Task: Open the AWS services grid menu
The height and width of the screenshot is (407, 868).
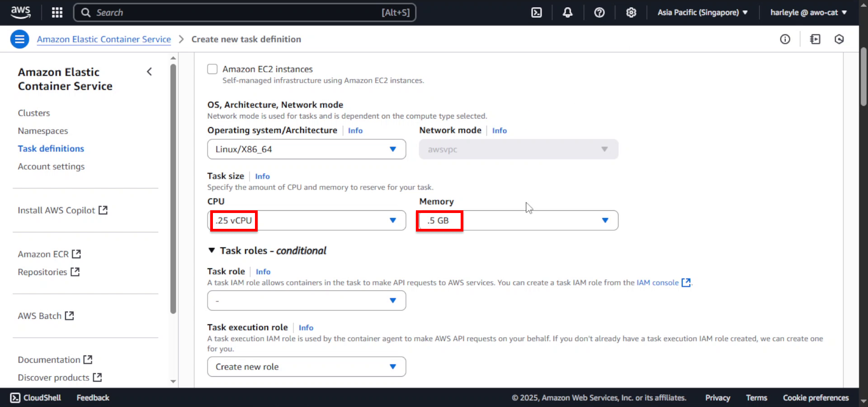Action: (x=57, y=12)
